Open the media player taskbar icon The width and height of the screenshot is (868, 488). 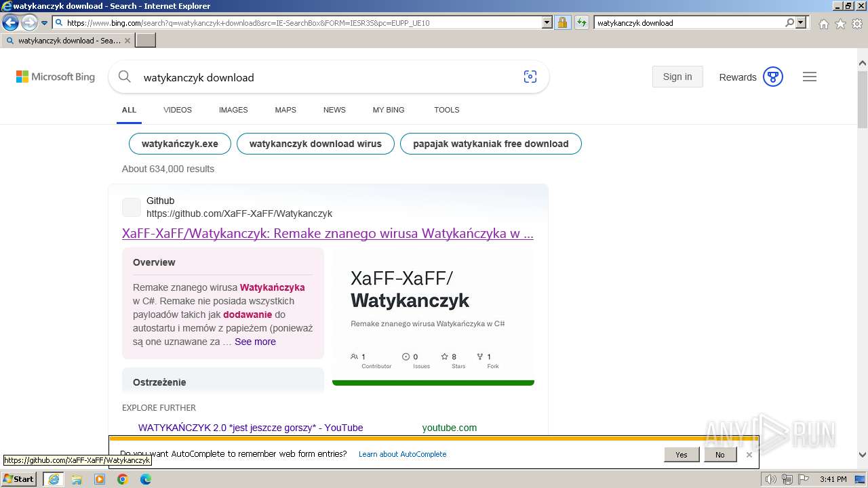pos(100,479)
